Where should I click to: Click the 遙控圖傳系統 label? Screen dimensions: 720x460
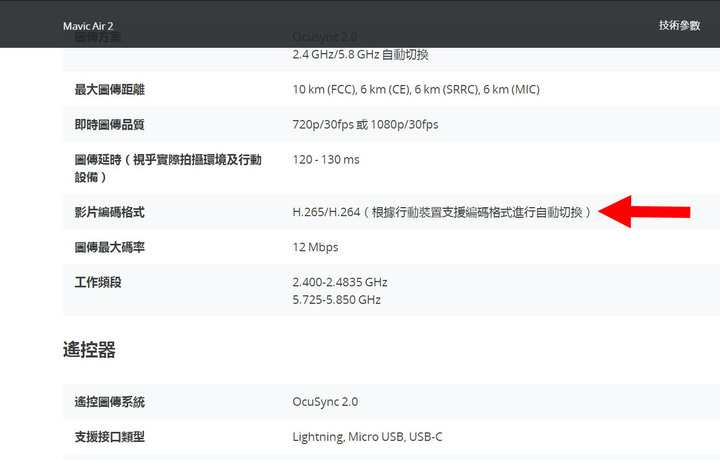coord(110,402)
